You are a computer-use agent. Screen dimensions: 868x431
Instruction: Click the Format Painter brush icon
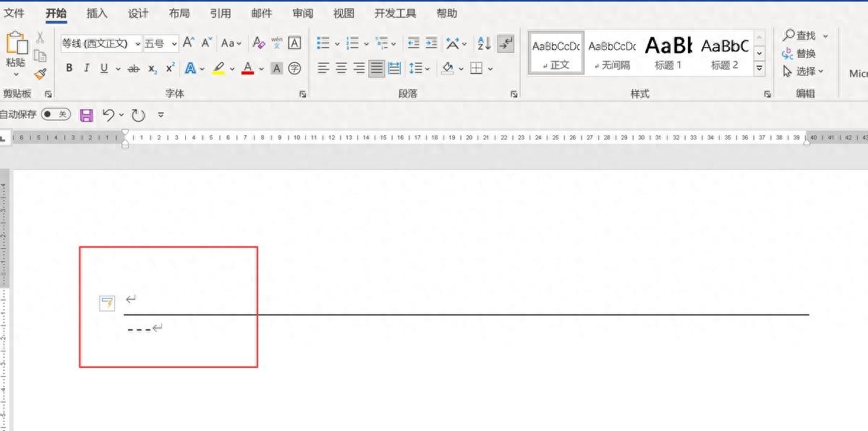(40, 74)
